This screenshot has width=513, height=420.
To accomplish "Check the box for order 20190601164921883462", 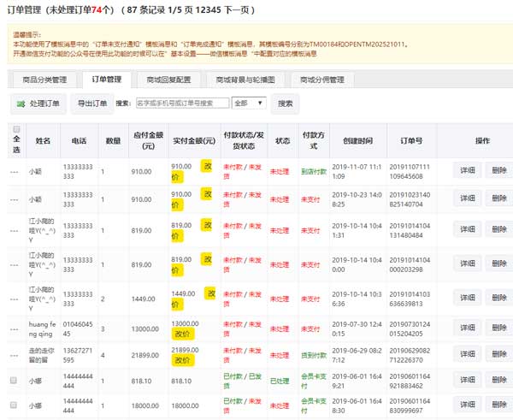I will (14, 381).
